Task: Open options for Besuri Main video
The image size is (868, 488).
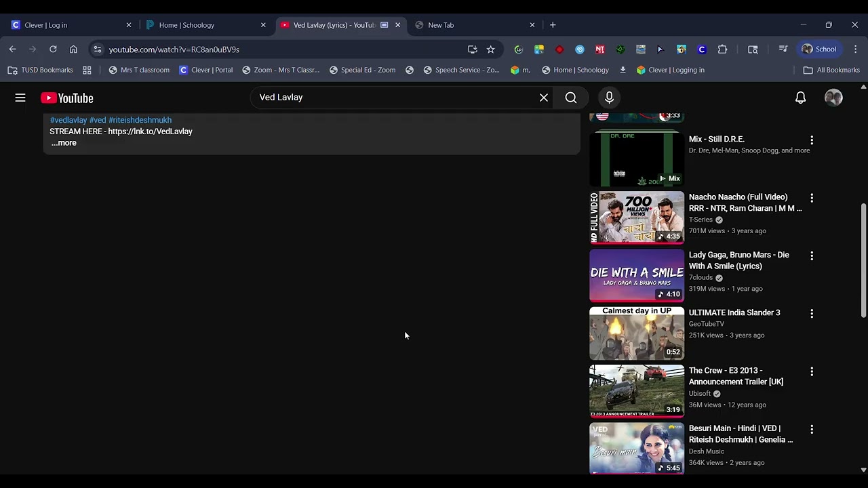Action: [812, 429]
